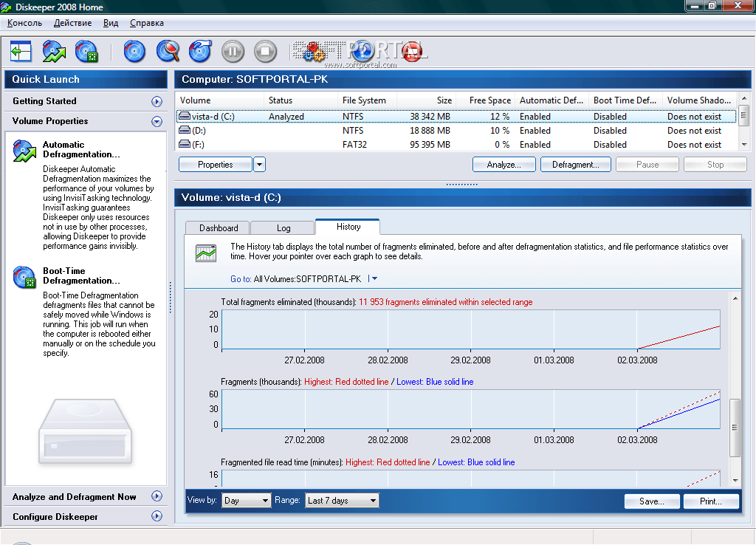Click the Quick Launch pane toggle toolbar icon

click(21, 52)
